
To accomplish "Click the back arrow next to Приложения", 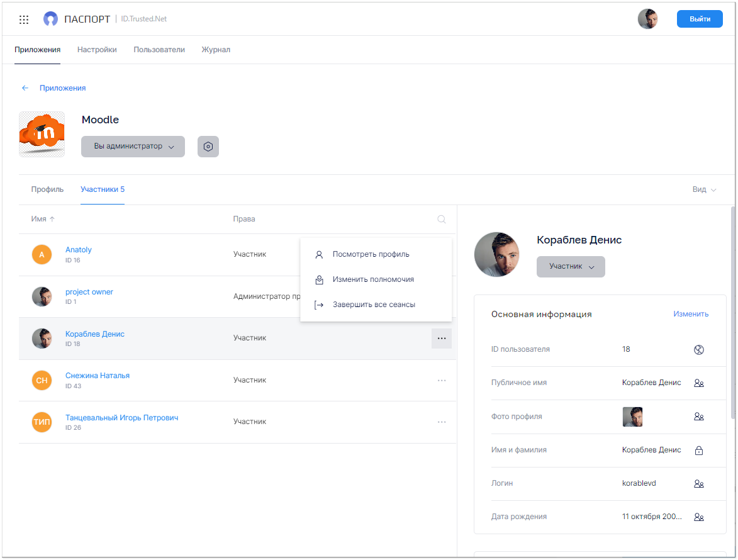I will click(25, 88).
